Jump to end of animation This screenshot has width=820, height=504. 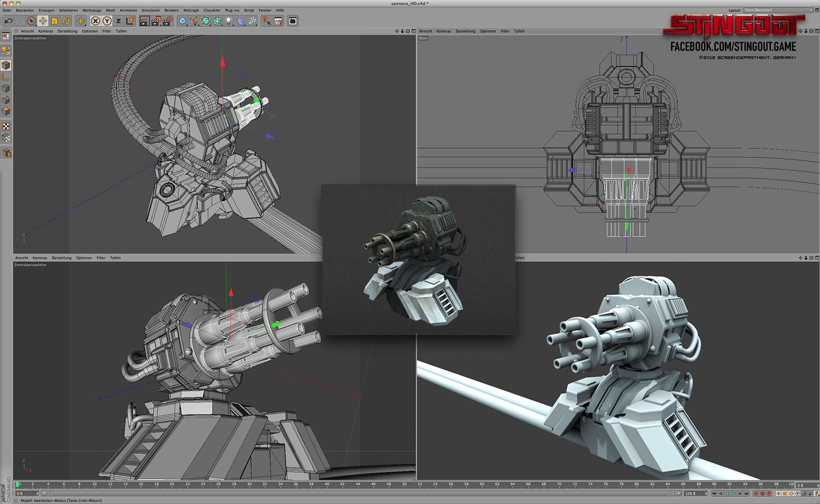tap(746, 494)
